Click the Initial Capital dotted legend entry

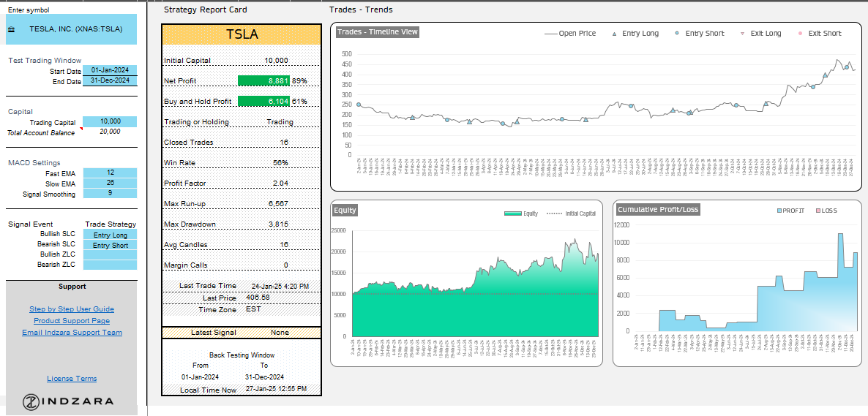pos(571,213)
